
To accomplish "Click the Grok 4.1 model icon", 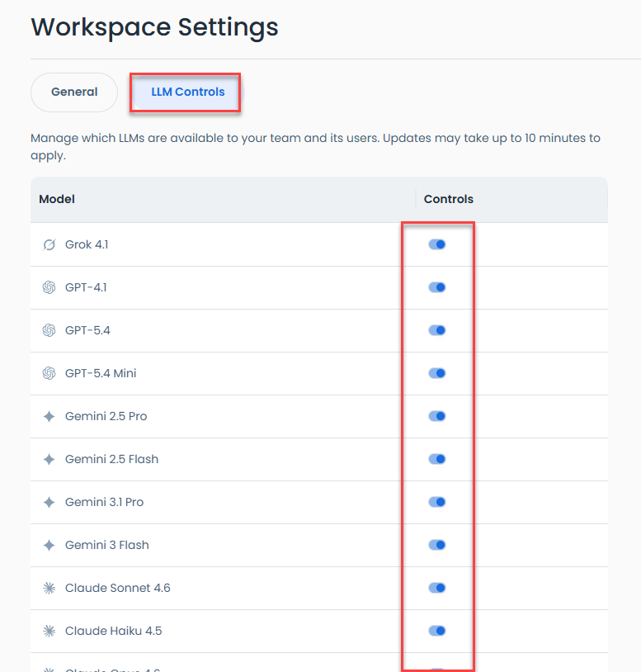I will pos(49,244).
